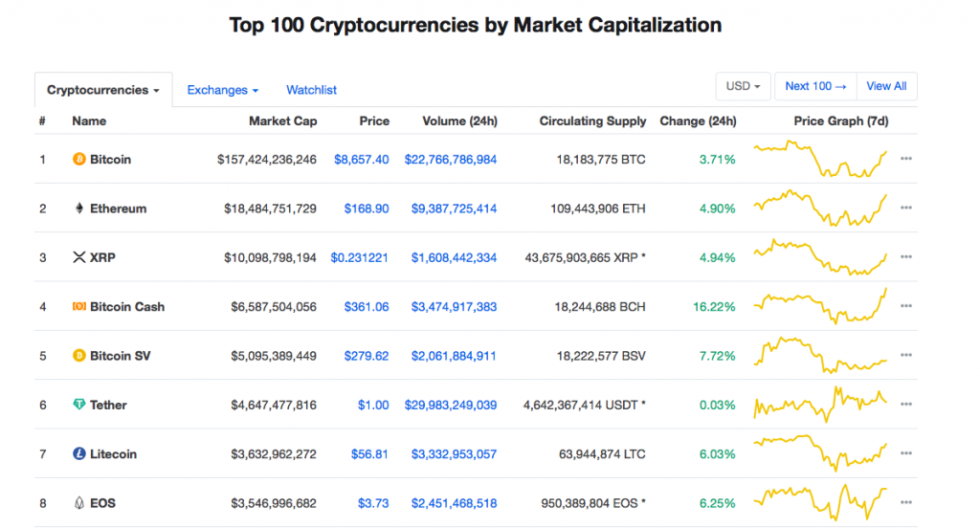The image size is (980, 528).
Task: Expand the Cryptocurrencies dropdown tab
Action: click(x=103, y=90)
